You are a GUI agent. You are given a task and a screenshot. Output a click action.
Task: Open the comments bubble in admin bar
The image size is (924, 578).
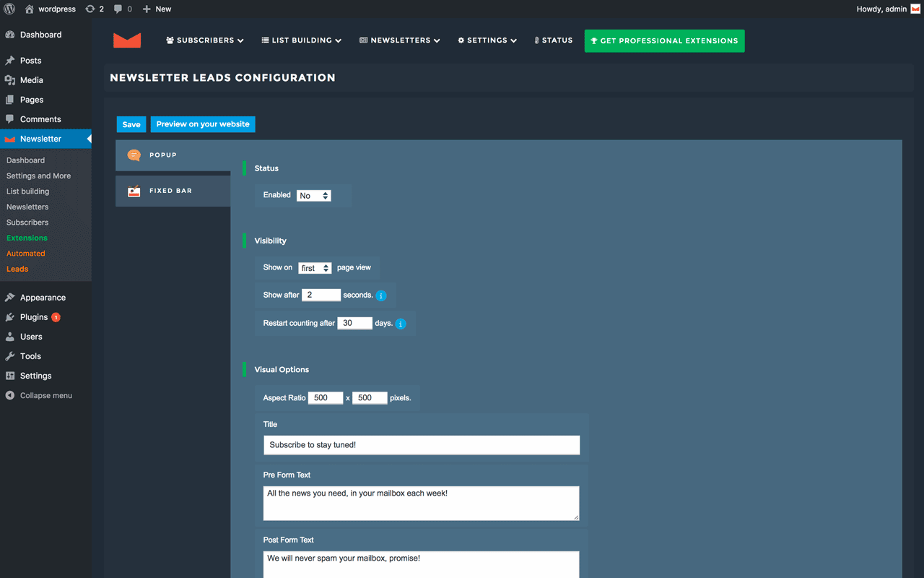123,9
